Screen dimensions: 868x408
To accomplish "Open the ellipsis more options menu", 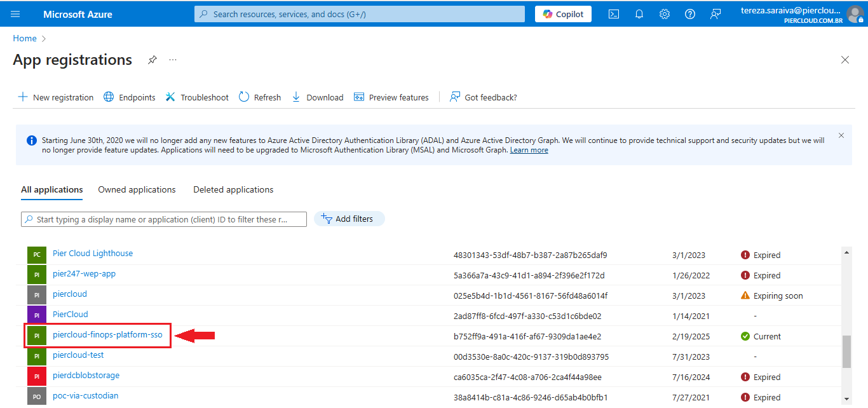I will tap(173, 60).
